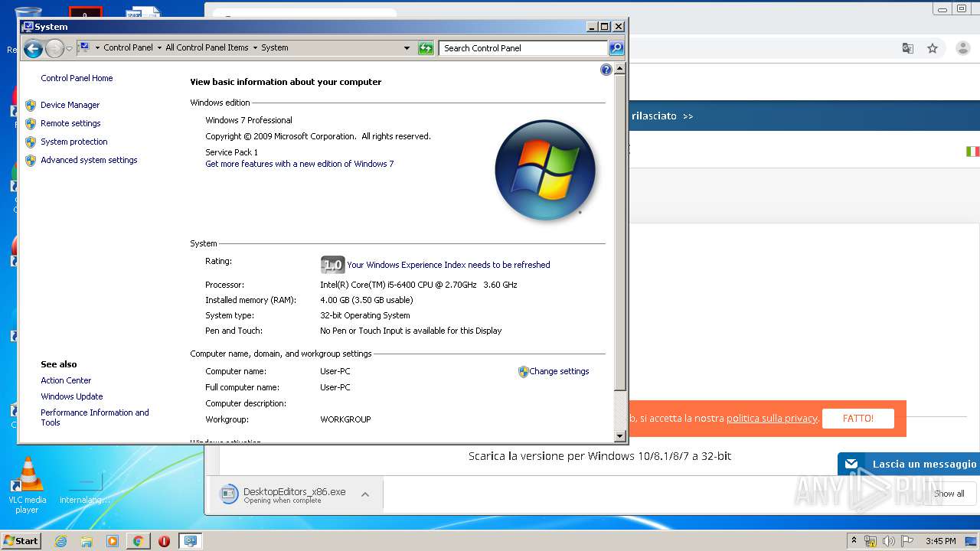
Task: Open the address bar history dropdown arrow
Action: coord(407,48)
